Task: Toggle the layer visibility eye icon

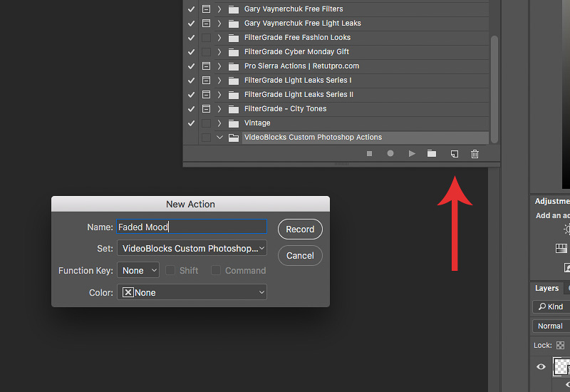Action: pos(541,366)
